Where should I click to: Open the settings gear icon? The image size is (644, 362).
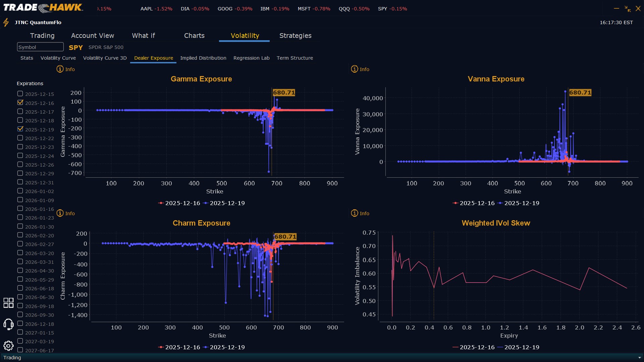click(x=8, y=346)
